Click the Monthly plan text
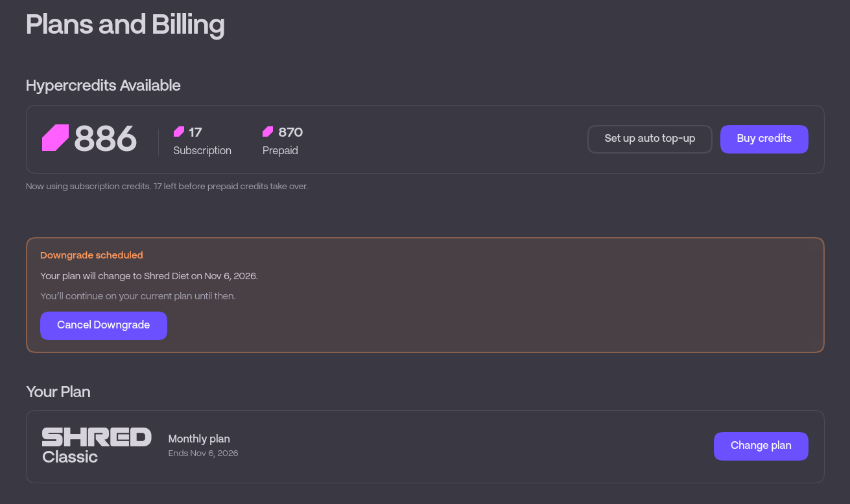 (x=199, y=439)
